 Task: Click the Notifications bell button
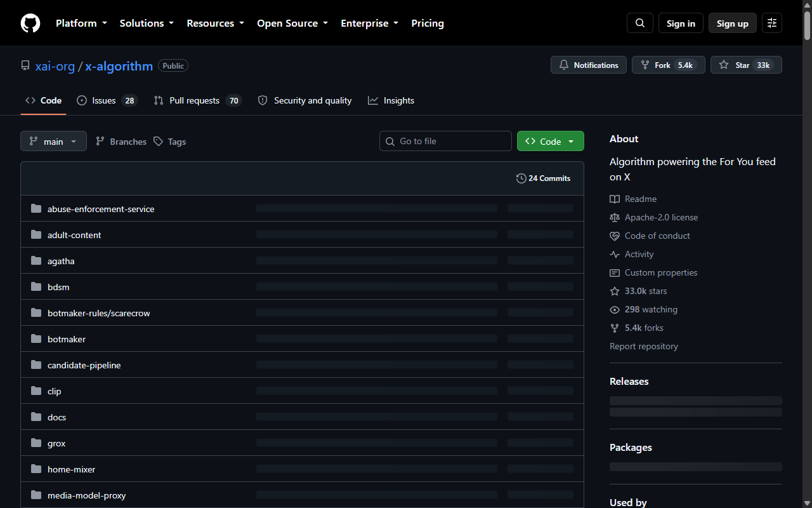click(589, 65)
